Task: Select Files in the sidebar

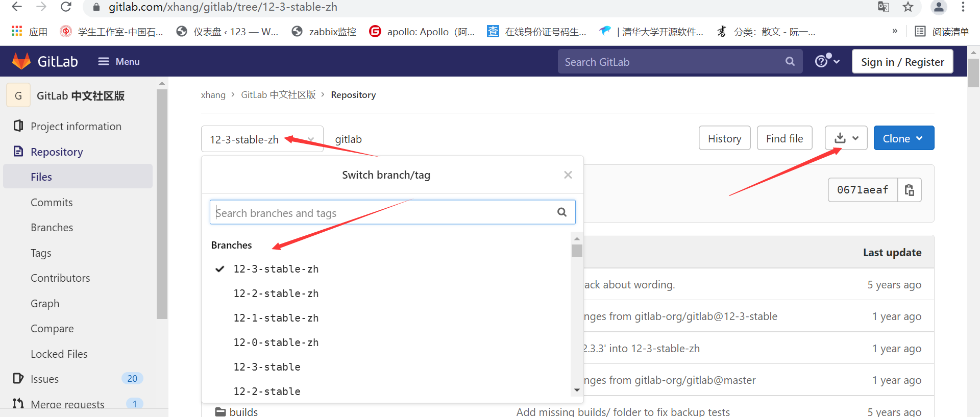Action: [x=78, y=177]
